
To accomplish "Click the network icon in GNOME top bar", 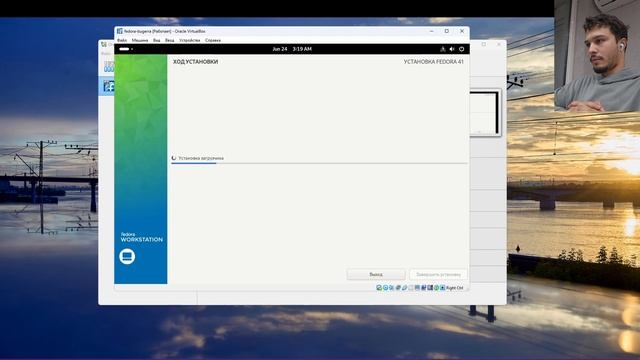I will point(443,49).
